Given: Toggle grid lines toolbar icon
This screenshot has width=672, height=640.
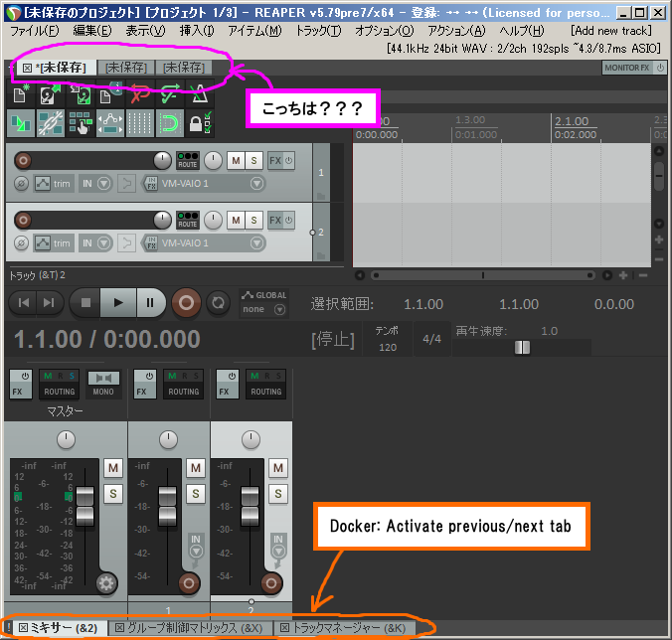Looking at the screenshot, I should tap(140, 123).
